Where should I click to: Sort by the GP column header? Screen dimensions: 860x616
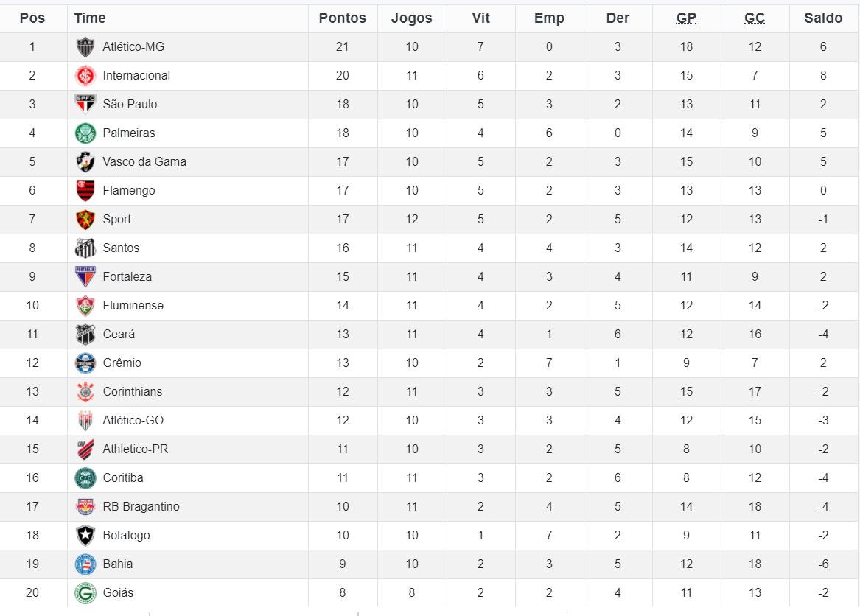click(x=686, y=18)
